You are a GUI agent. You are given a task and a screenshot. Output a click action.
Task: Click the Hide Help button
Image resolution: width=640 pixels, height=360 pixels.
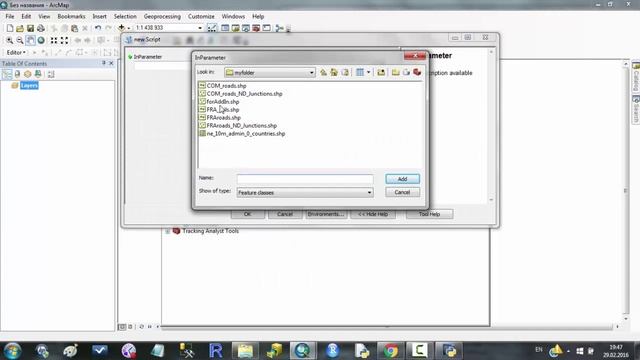[373, 214]
